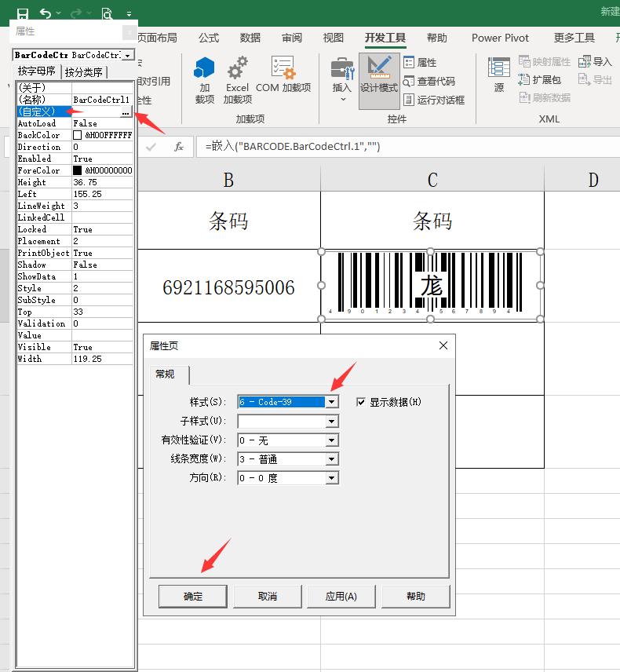
Task: Switch to 按分类序 categorized tab
Action: 84,72
